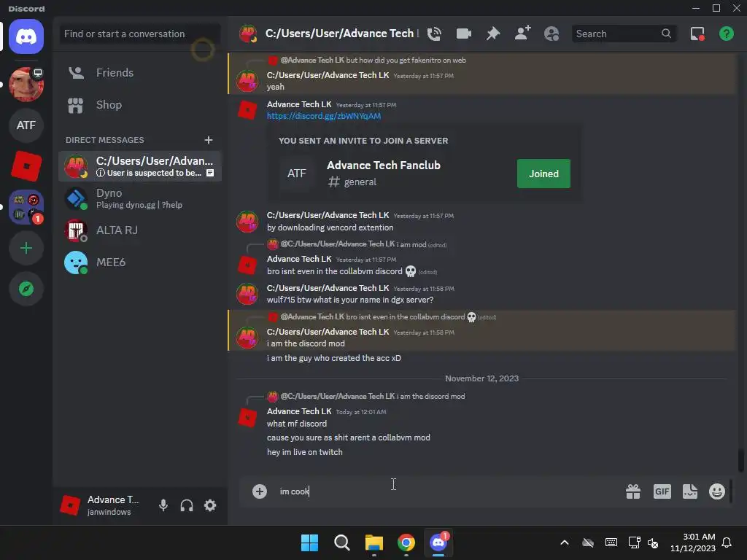This screenshot has height=560, width=747.
Task: Open Shop tab
Action: coord(140,105)
